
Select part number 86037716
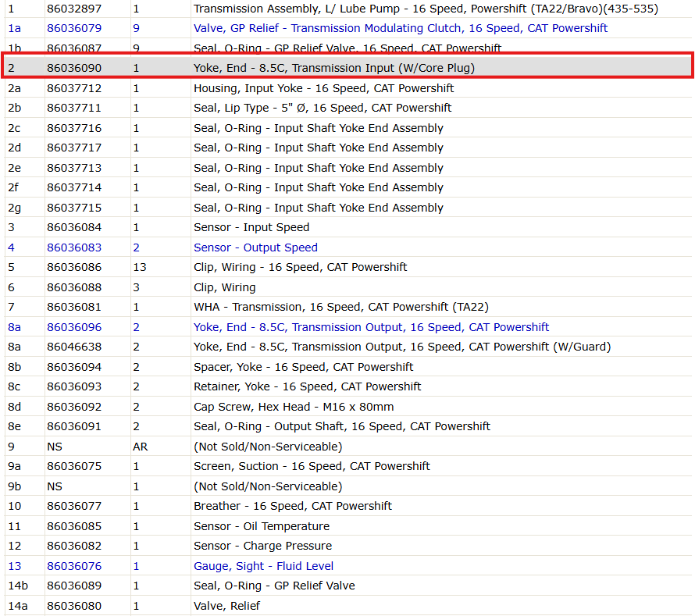(x=74, y=128)
